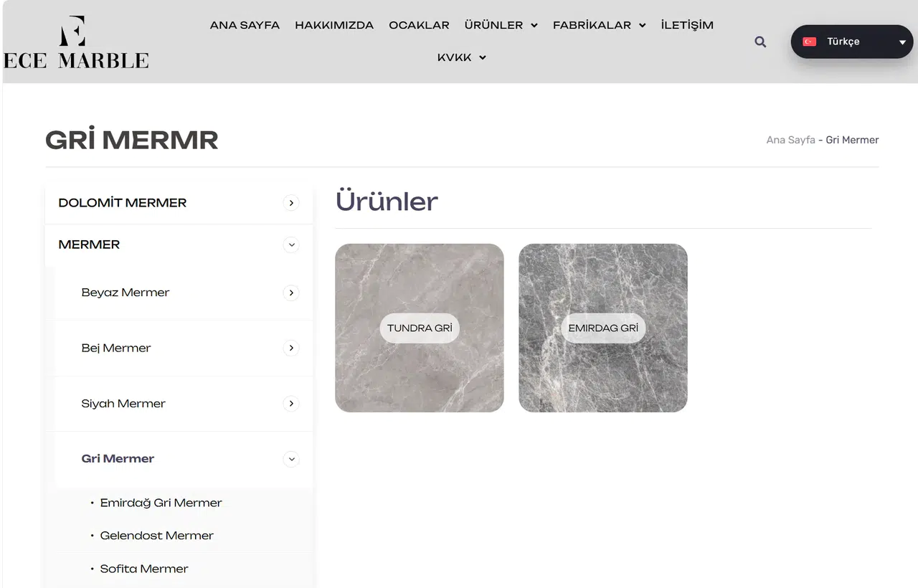Image resolution: width=918 pixels, height=588 pixels.
Task: Click the search magnifier icon
Action: [x=760, y=42]
